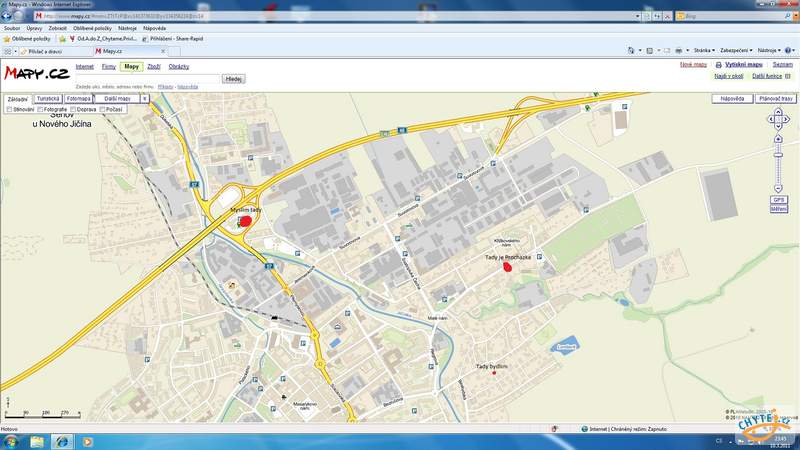800x450 pixels.
Task: Click the Bing search magnifier icon
Action: pyautogui.click(x=788, y=16)
